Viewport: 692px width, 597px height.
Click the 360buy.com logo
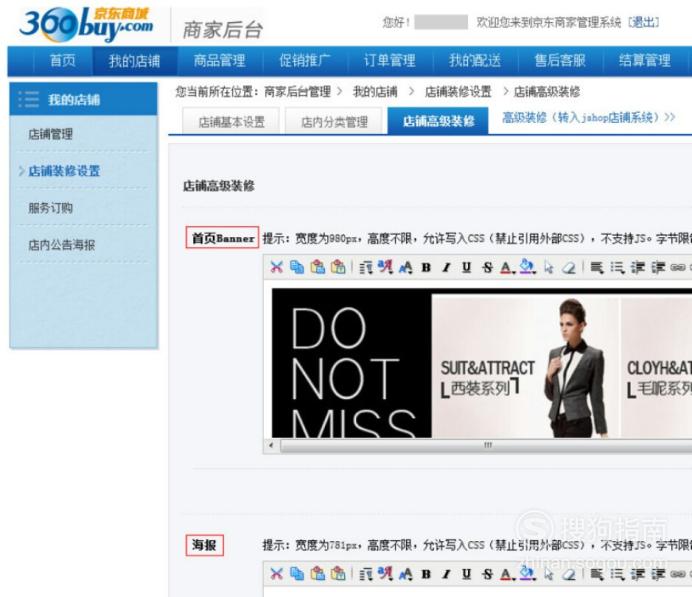(x=86, y=24)
